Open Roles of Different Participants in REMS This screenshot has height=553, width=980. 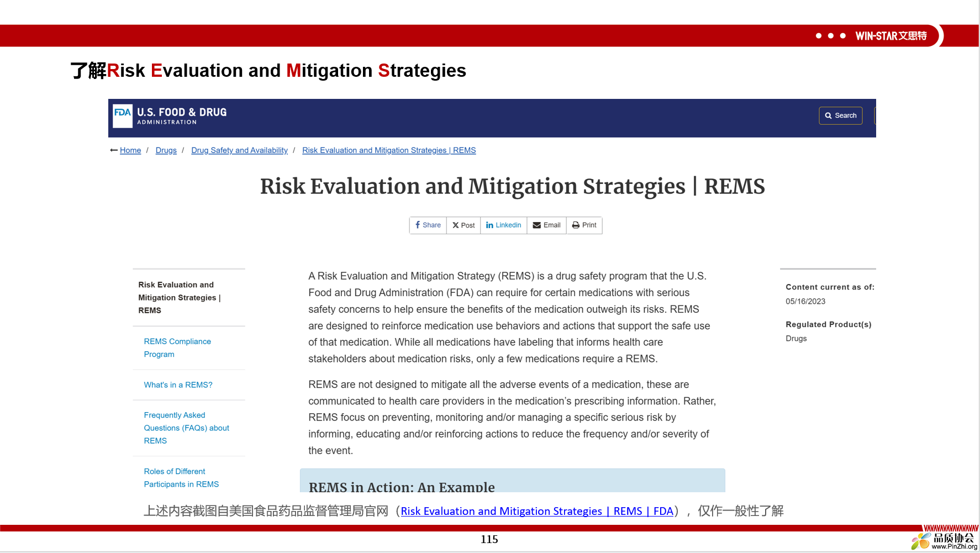coord(181,478)
